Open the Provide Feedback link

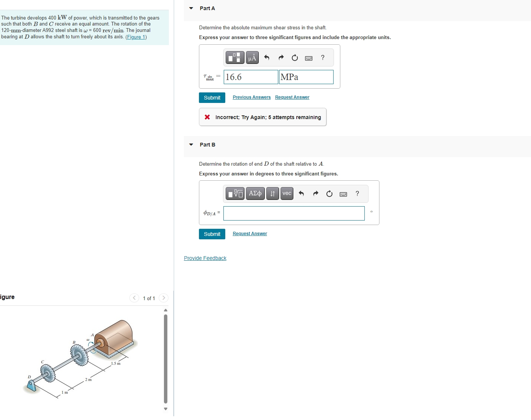coord(205,258)
